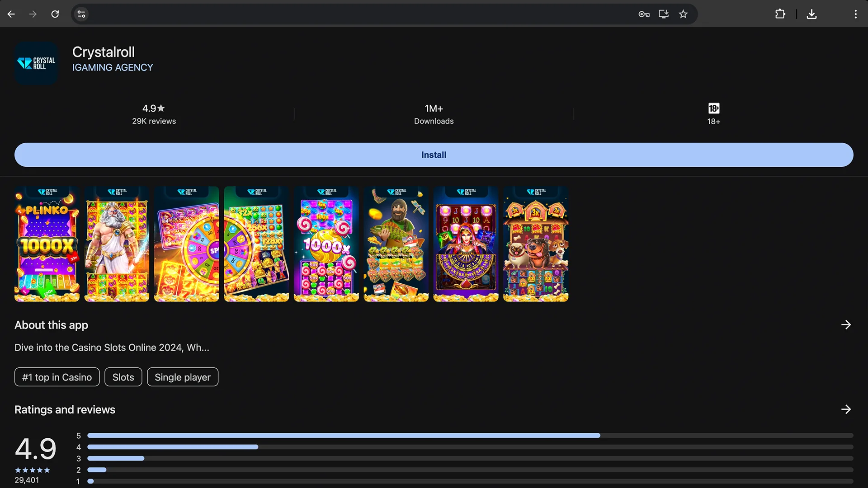Image resolution: width=868 pixels, height=488 pixels.
Task: Click the 5-star rating bar
Action: (470, 436)
